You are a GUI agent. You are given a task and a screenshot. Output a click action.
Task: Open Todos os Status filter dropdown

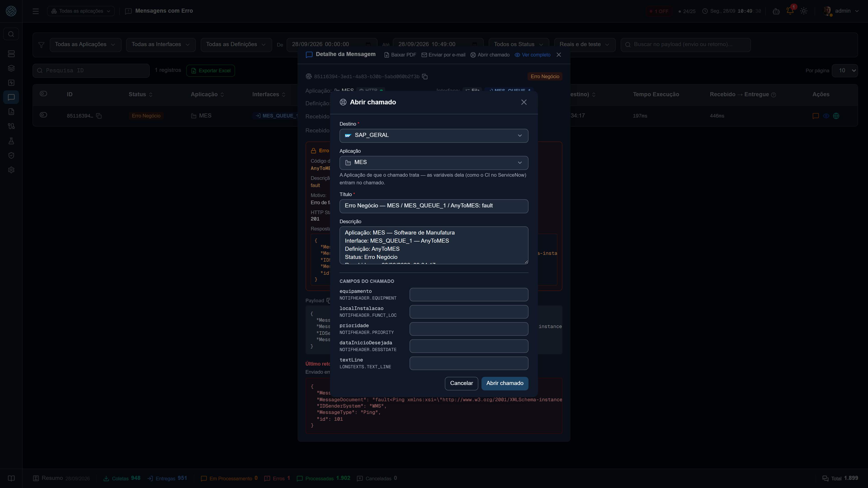[x=519, y=45]
